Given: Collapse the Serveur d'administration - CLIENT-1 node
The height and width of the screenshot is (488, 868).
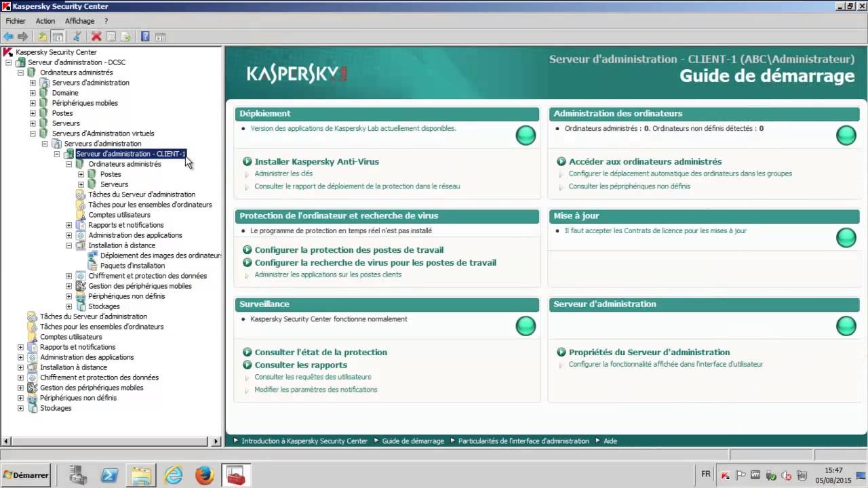Looking at the screenshot, I should pos(57,154).
